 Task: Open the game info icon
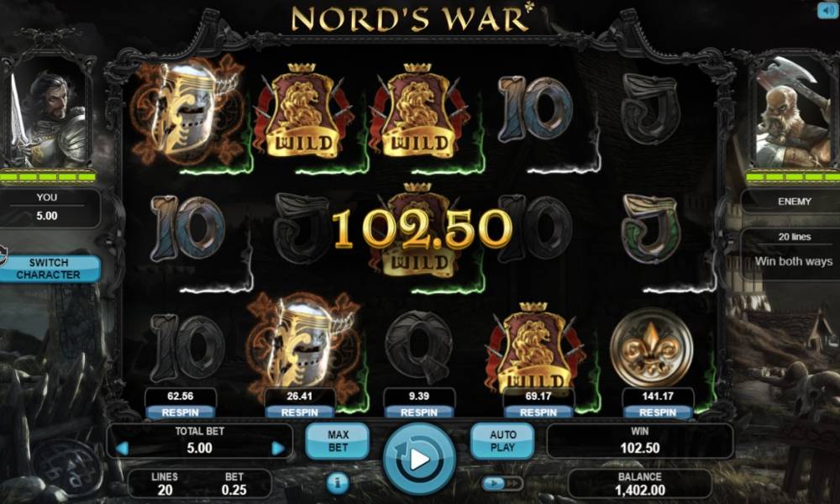[337, 483]
